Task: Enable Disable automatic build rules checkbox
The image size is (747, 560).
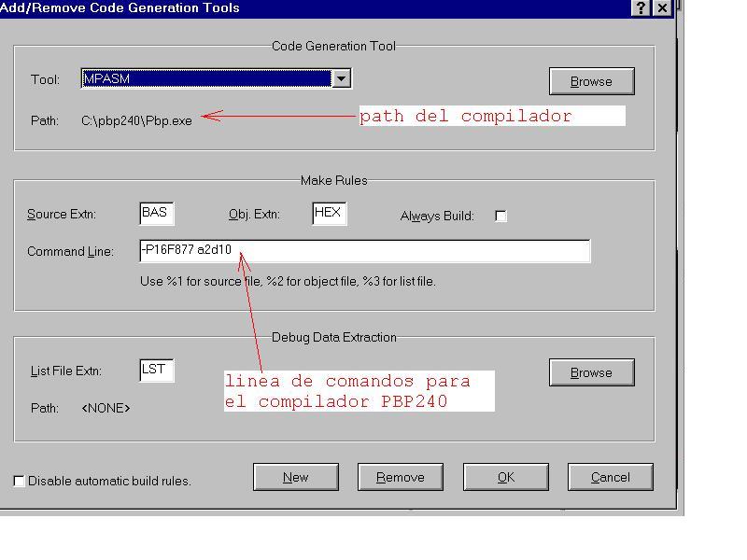Action: click(x=20, y=481)
